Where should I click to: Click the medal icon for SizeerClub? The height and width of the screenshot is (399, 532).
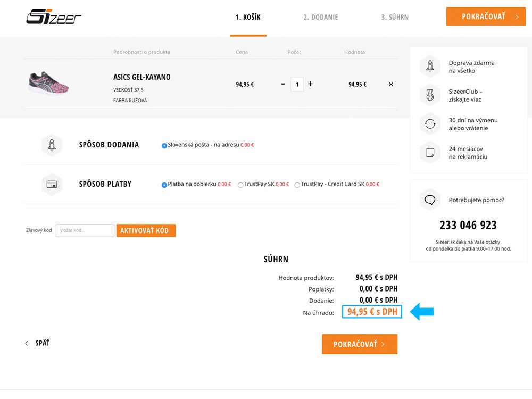pyautogui.click(x=430, y=95)
